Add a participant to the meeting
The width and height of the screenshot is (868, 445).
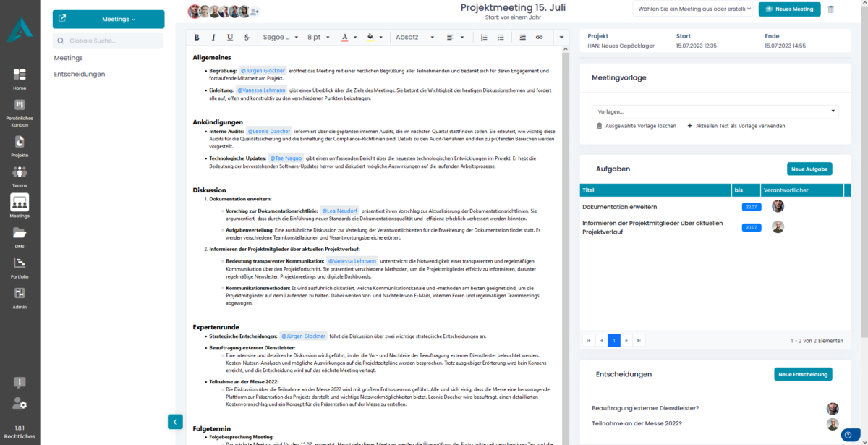254,12
